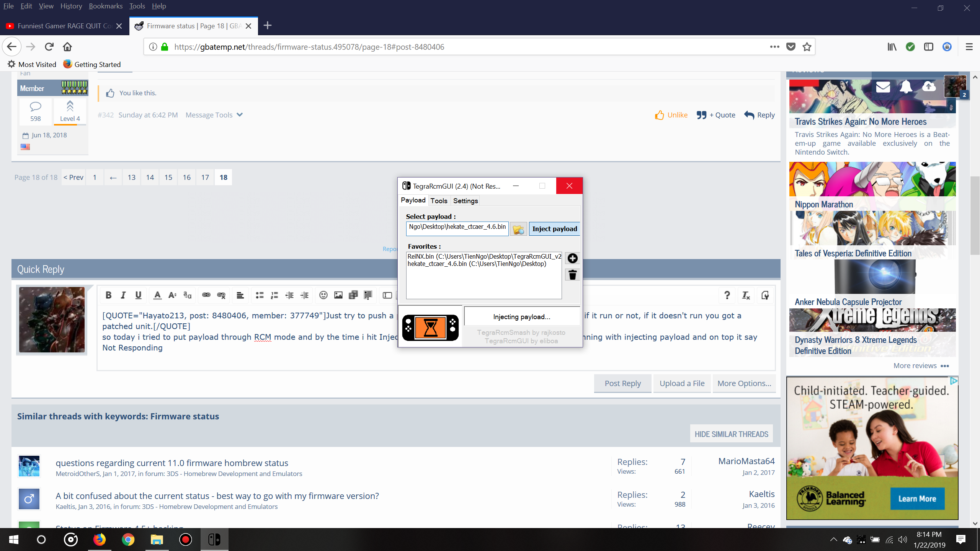Toggle HIDE SIMILAR THREADS
This screenshot has height=551, width=980.
732,434
